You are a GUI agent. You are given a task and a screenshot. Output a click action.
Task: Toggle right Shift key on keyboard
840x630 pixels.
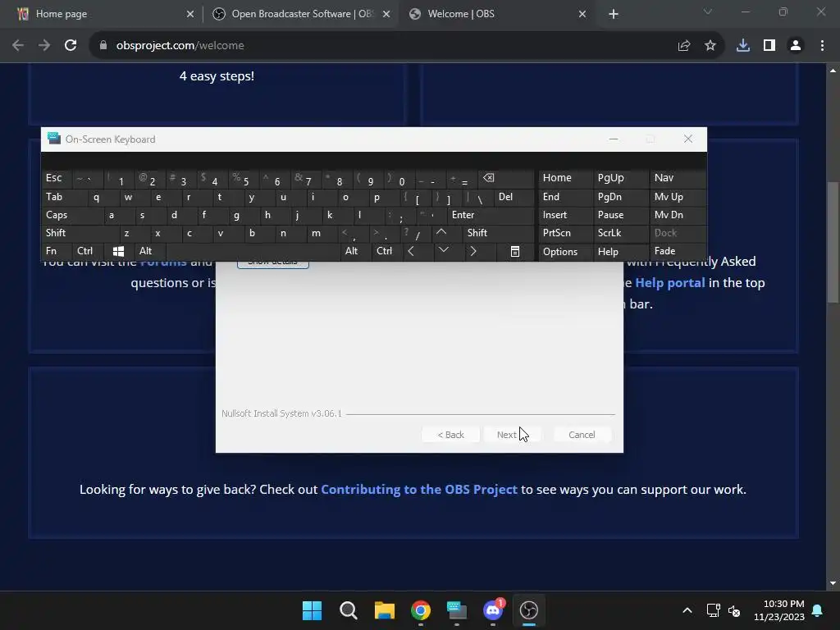tap(499, 232)
